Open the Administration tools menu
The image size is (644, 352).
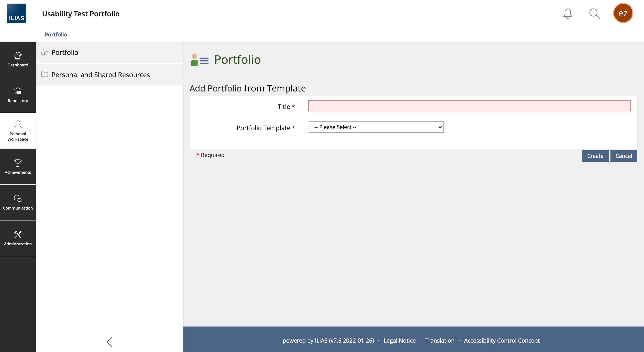click(18, 238)
